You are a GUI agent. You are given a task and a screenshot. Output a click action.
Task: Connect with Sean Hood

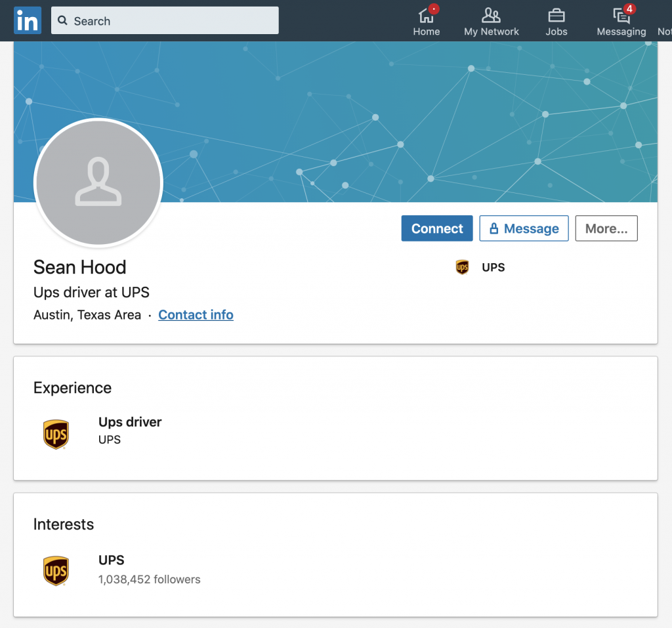pyautogui.click(x=436, y=228)
